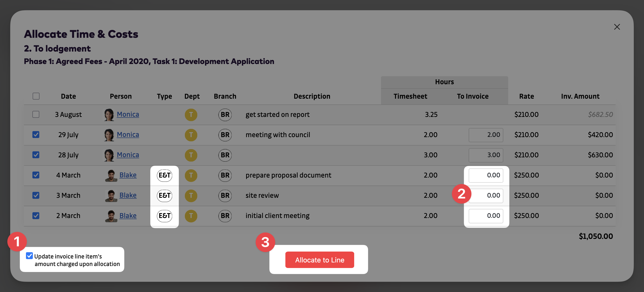This screenshot has width=644, height=292.
Task: Click E&T type badge on 2 March row
Action: (x=164, y=216)
